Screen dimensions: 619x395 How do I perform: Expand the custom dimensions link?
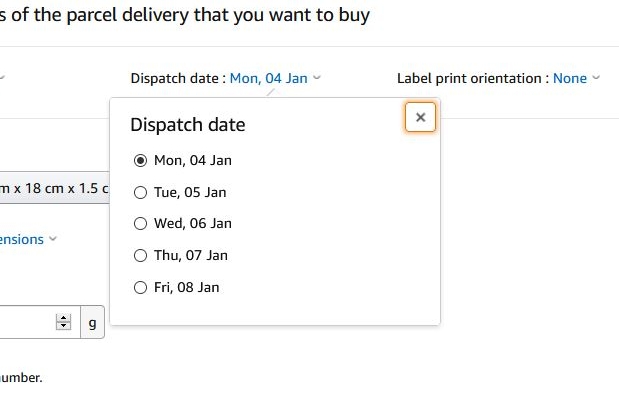pos(22,240)
